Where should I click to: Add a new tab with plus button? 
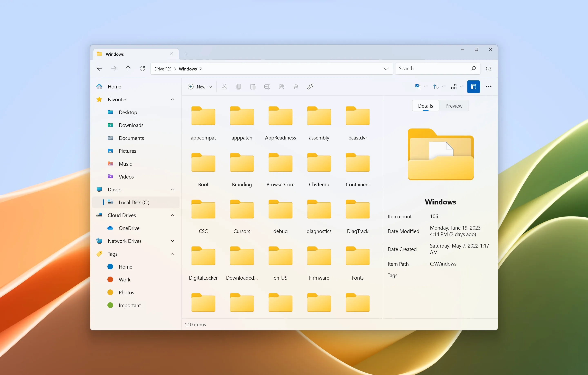(186, 54)
